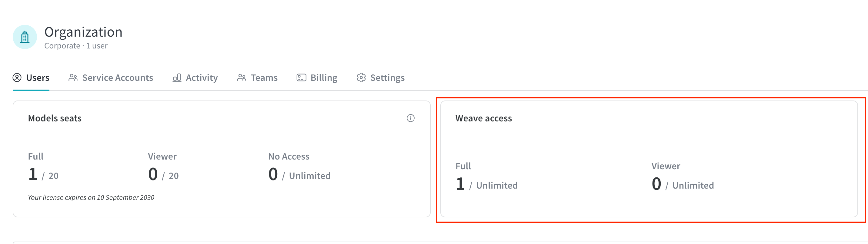Select the Users tab label

click(x=38, y=78)
